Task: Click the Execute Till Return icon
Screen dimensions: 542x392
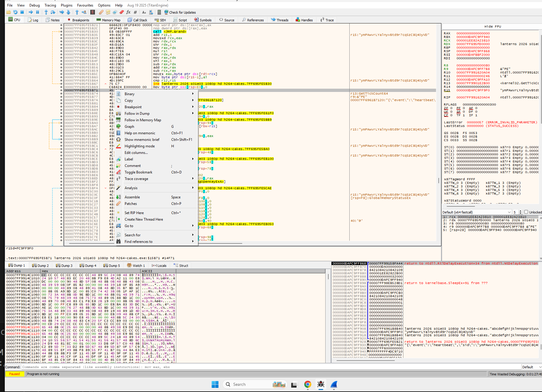Action: click(77, 12)
